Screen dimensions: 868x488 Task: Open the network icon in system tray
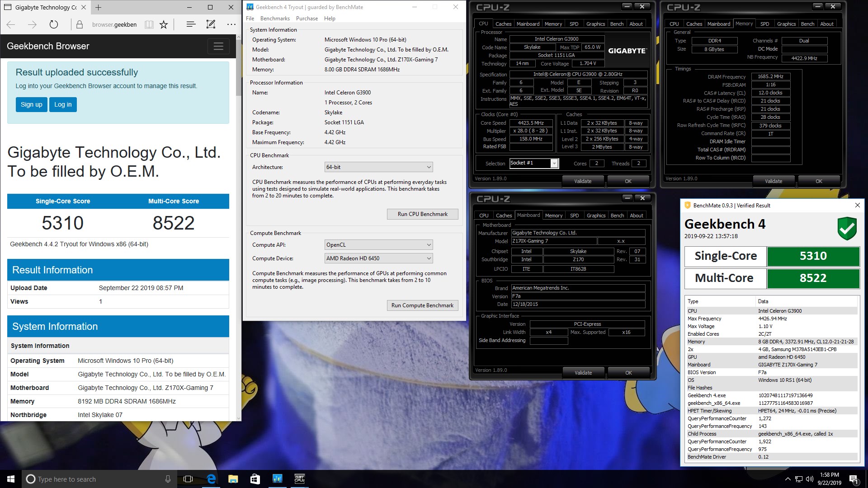(x=799, y=479)
